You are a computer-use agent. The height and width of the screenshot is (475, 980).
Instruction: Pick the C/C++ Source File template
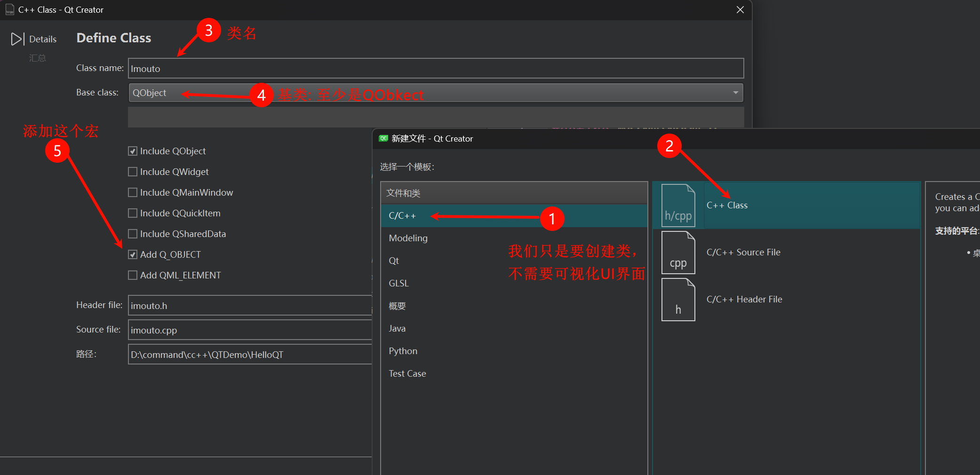(x=743, y=253)
